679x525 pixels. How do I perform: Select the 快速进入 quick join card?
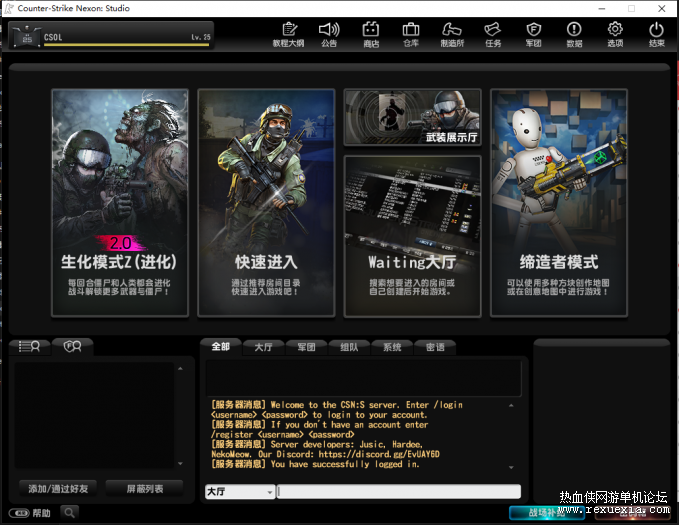click(266, 203)
